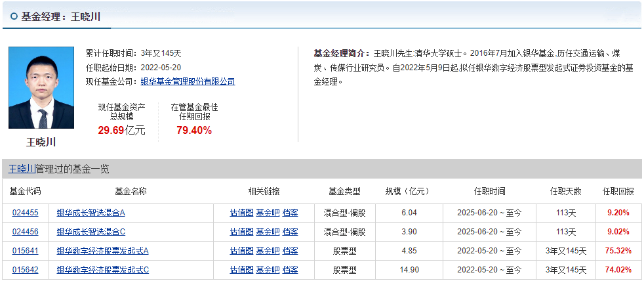
Task: Open 档案 for 银华成长智选混合C
Action: [x=291, y=232]
